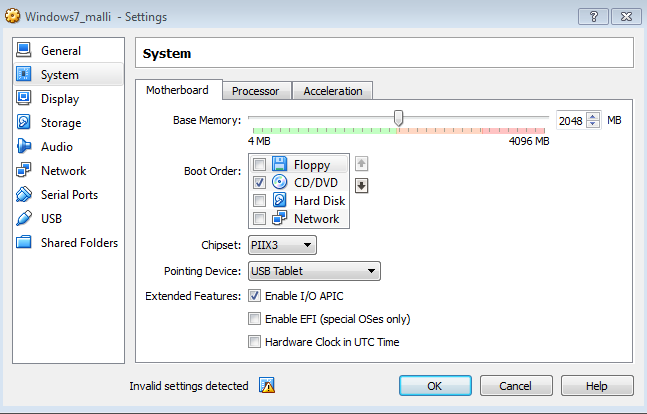Check Hardware Clock in UTC Time
The image size is (647, 414).
pos(254,342)
